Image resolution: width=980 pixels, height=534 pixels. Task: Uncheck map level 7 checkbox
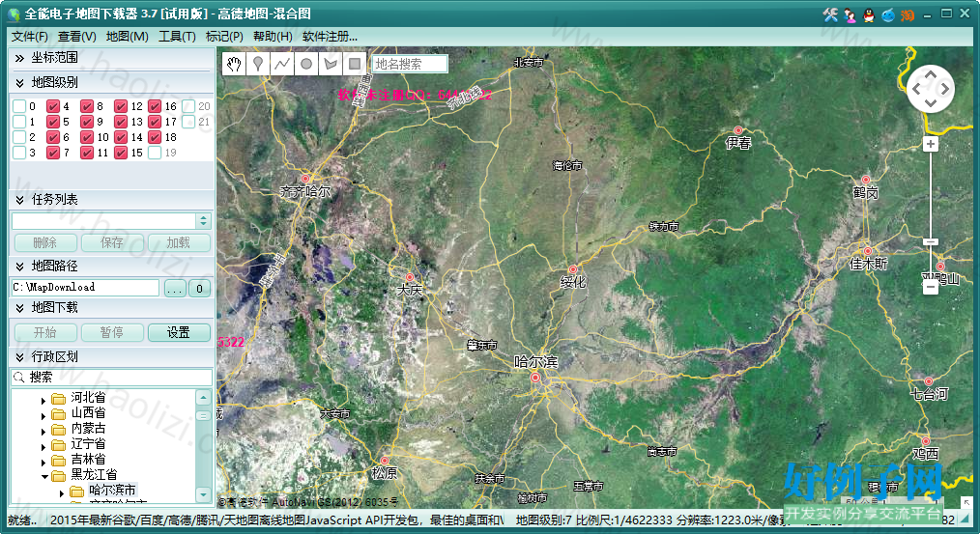point(53,153)
